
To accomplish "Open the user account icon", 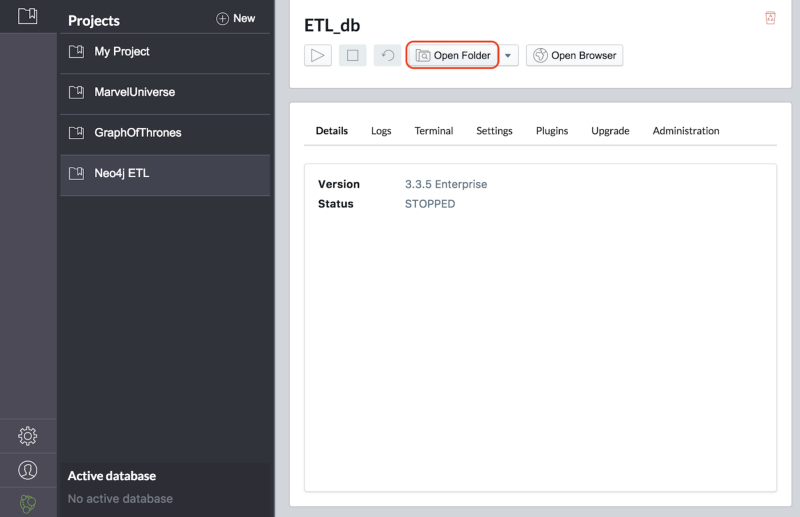I will tap(28, 470).
